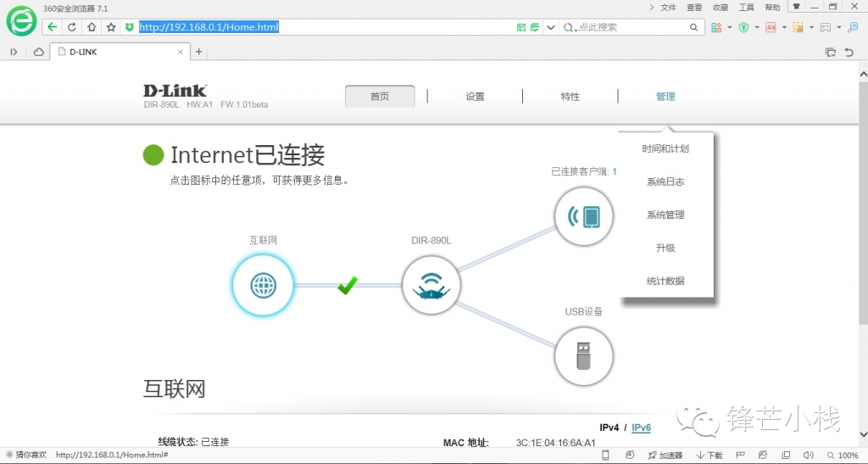This screenshot has width=868, height=464.
Task: Click the Internet globe icon in diagram
Action: tap(263, 286)
